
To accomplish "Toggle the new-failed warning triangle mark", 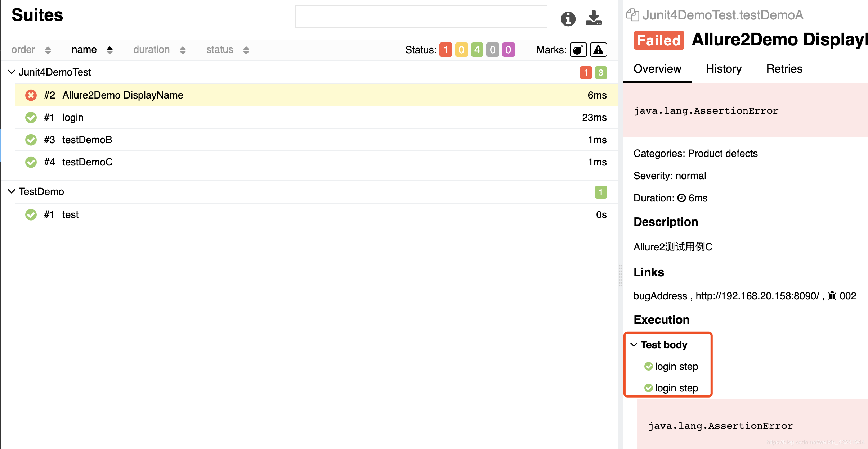I will tap(598, 50).
